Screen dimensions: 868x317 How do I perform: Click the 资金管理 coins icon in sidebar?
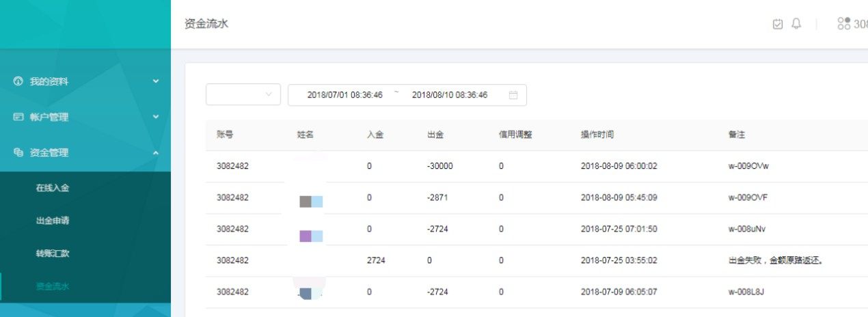[x=18, y=153]
